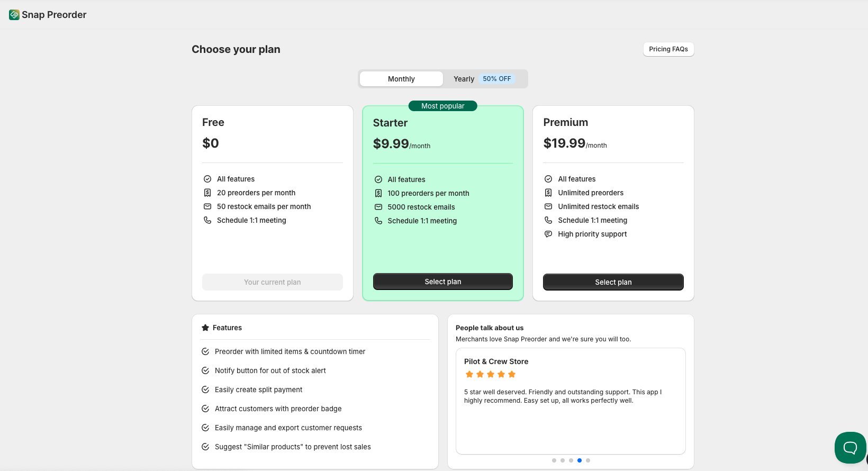Select the Starter plan
The width and height of the screenshot is (868, 471).
pyautogui.click(x=442, y=282)
